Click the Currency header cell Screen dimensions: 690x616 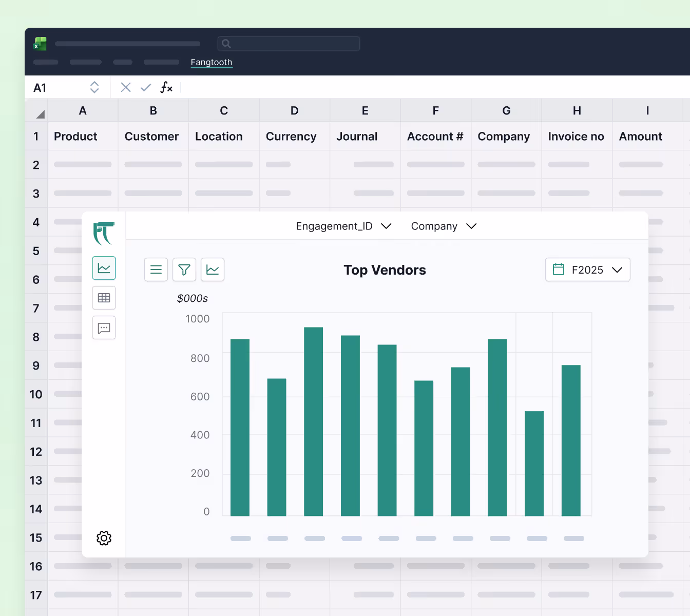point(295,136)
